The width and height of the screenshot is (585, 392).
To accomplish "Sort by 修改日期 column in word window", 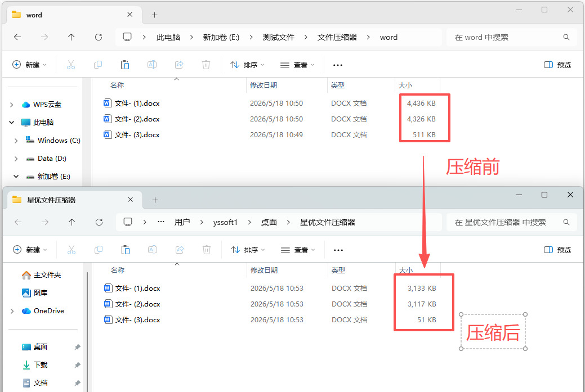I will tap(264, 85).
